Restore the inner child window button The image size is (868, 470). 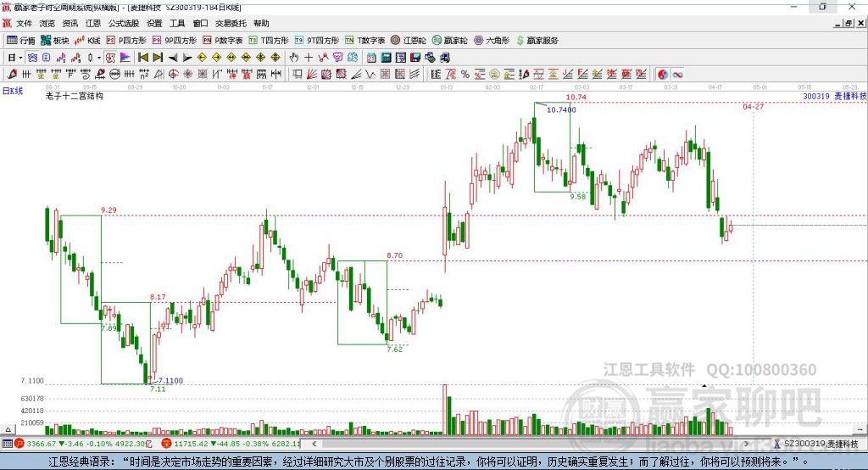849,23
